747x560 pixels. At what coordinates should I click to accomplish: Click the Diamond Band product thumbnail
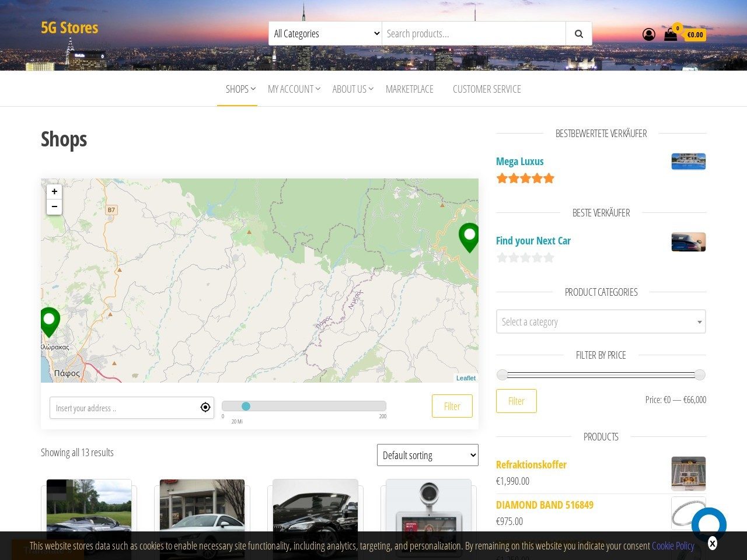pos(689,513)
